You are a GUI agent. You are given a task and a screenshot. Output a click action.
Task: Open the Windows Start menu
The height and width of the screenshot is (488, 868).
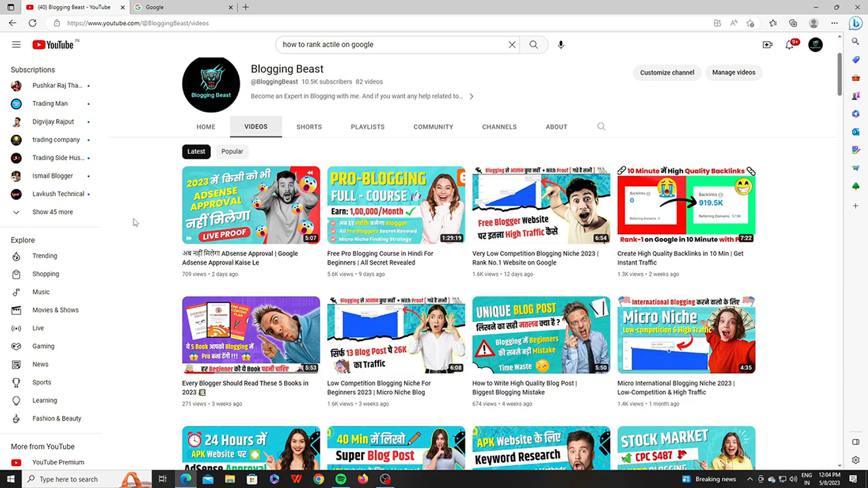pos(10,479)
